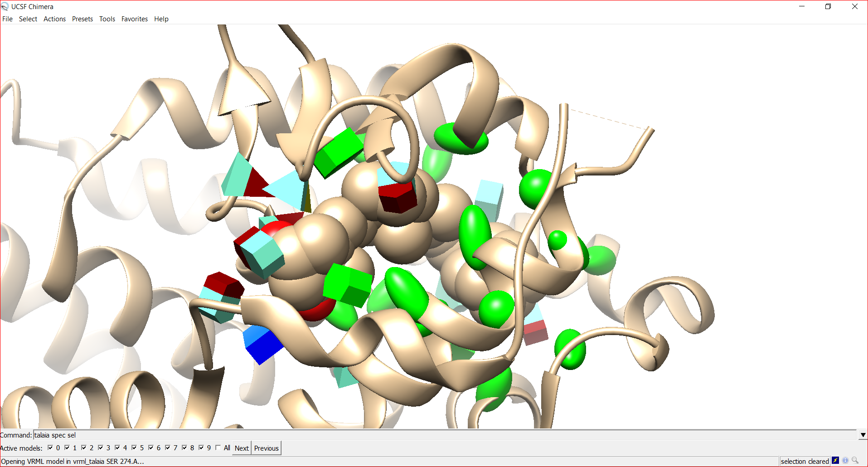Click the lightning bolt task icon
The height and width of the screenshot is (467, 868).
(x=835, y=461)
